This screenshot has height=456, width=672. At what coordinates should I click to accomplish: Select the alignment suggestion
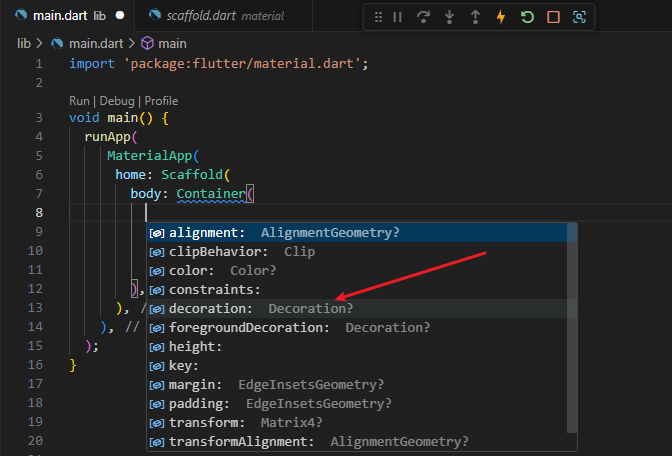357,233
